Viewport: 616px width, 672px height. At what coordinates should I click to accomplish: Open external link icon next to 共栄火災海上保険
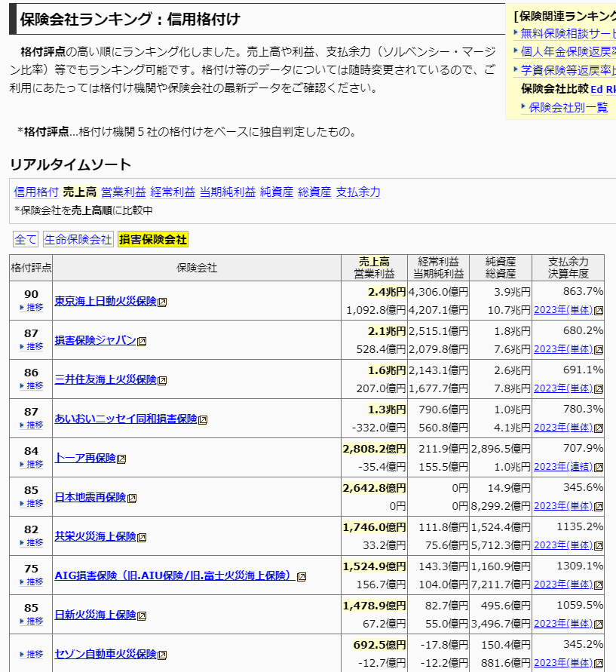pos(142,538)
